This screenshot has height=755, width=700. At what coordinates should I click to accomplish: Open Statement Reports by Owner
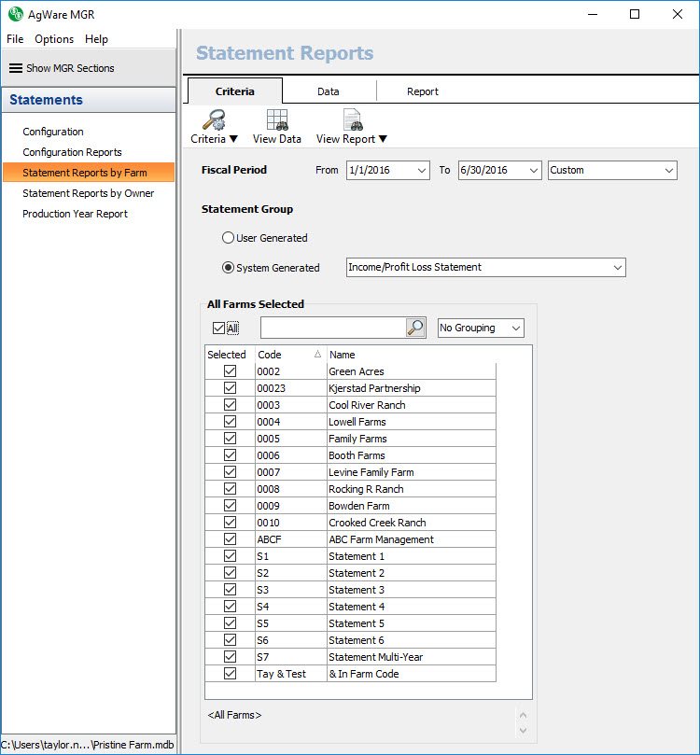[89, 193]
